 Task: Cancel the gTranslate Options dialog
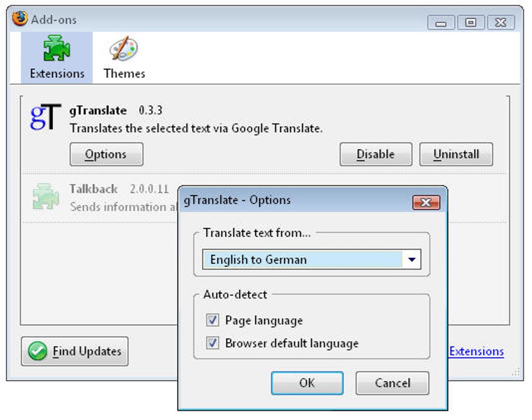(392, 383)
